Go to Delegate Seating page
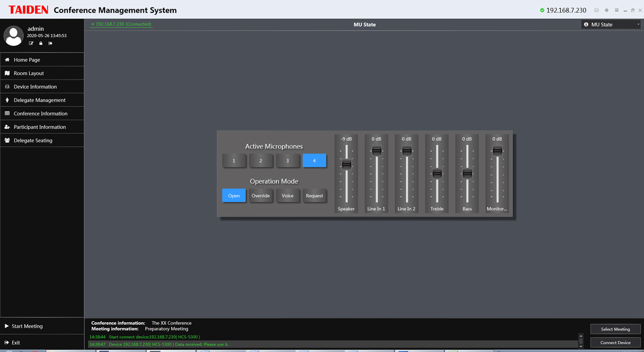The height and width of the screenshot is (352, 644). (33, 140)
